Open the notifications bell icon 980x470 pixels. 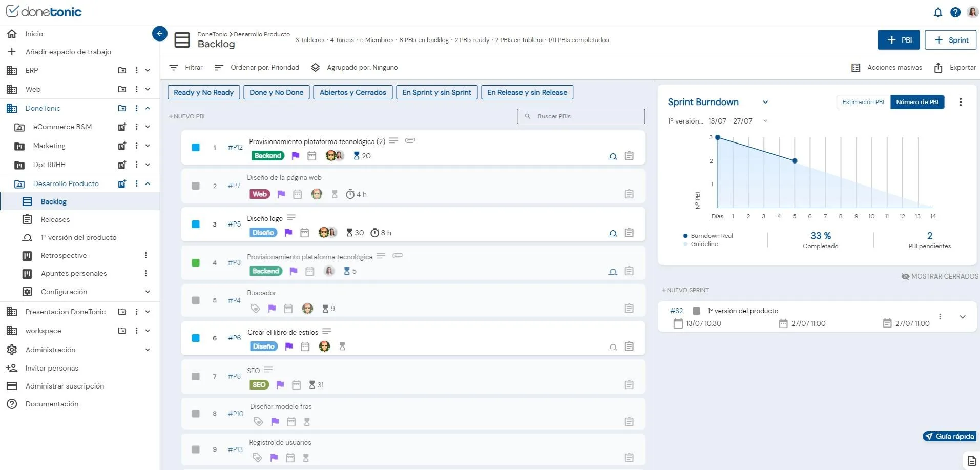[937, 12]
